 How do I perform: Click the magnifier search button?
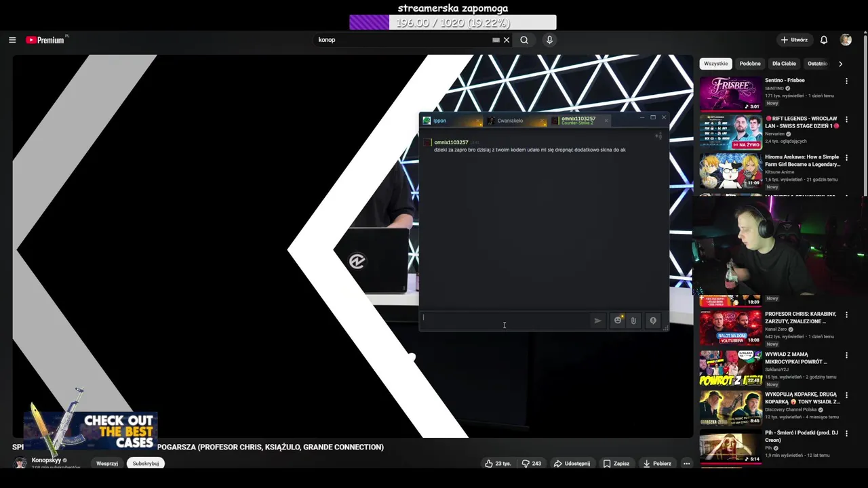tap(524, 40)
